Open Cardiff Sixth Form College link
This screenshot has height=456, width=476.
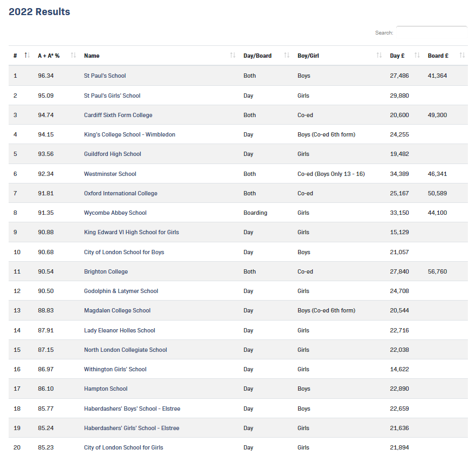[118, 115]
